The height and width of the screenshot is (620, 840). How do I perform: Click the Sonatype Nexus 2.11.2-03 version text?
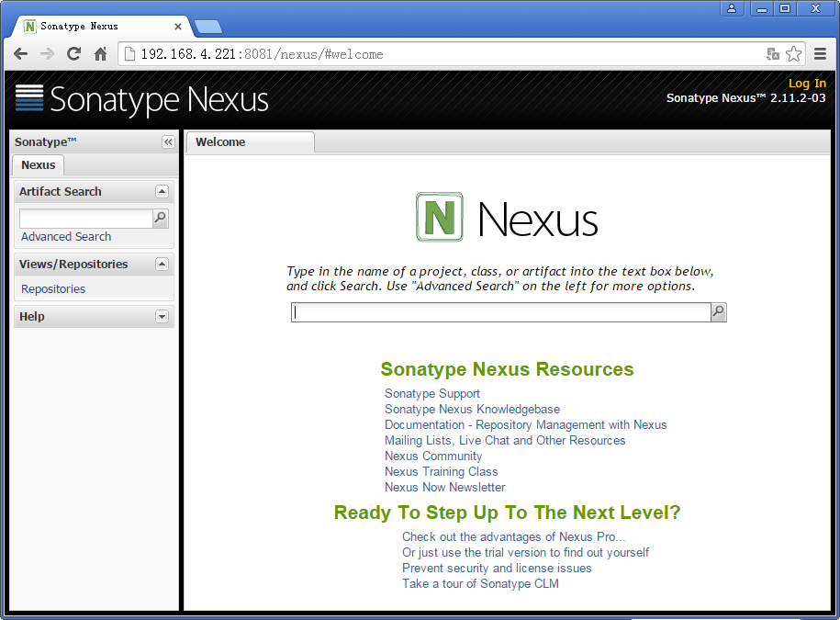click(745, 98)
